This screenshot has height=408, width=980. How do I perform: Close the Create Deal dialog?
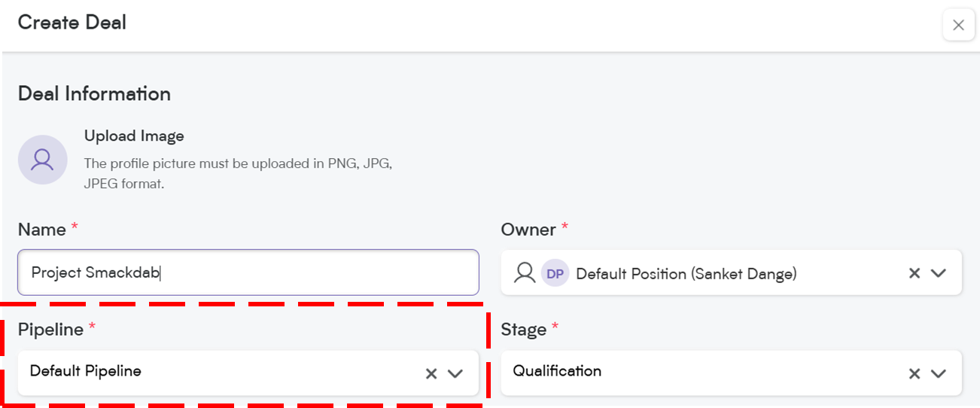pos(958,26)
